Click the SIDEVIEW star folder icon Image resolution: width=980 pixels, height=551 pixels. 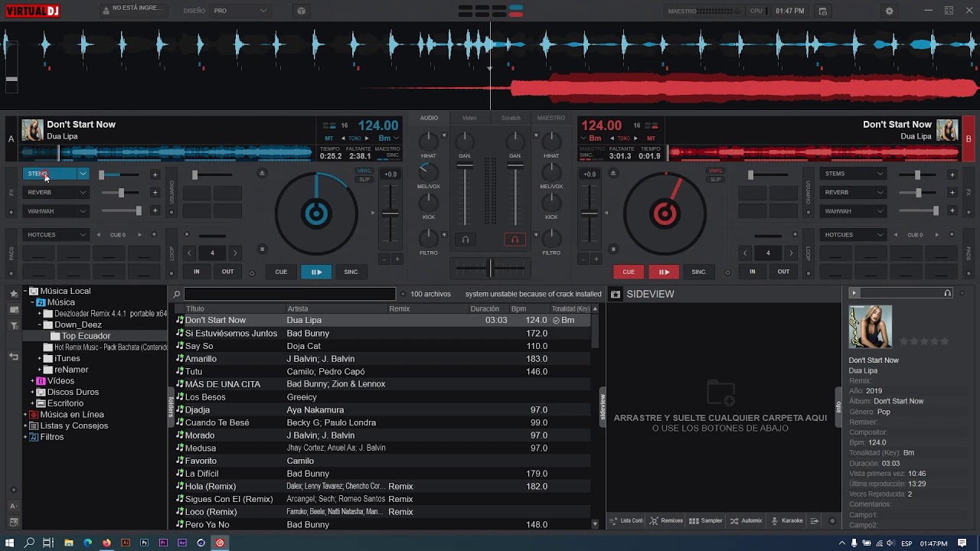pos(615,294)
